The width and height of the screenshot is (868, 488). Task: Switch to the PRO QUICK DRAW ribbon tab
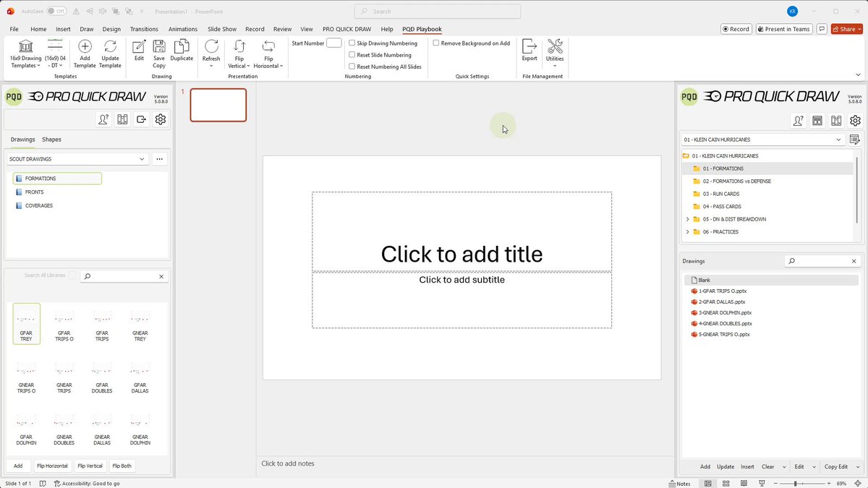click(x=346, y=29)
